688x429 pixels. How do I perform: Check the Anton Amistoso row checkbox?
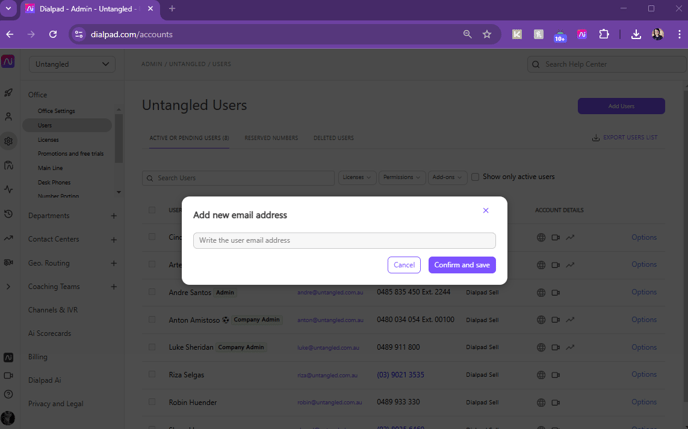tap(152, 320)
